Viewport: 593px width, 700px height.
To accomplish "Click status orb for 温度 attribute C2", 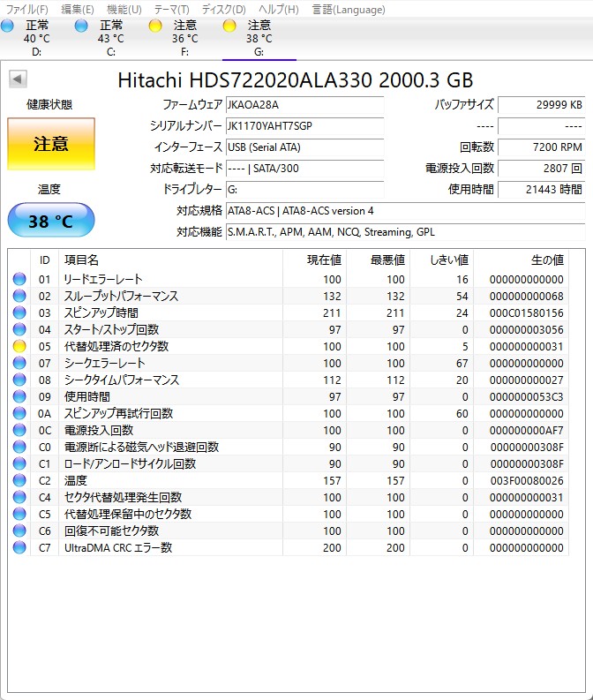I will pos(19,480).
